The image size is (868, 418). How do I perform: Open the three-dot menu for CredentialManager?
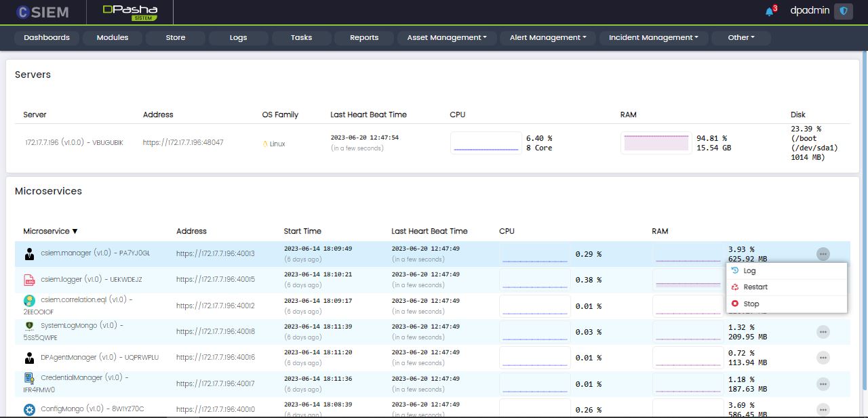(823, 384)
